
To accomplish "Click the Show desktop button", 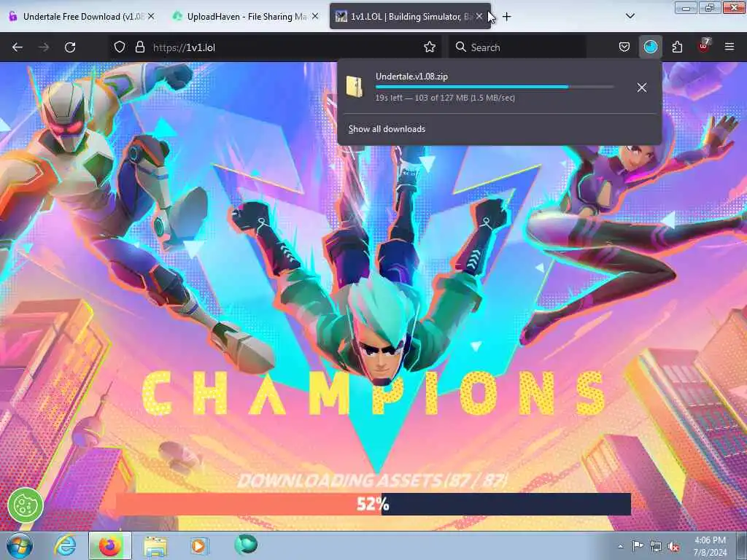I will pyautogui.click(x=742, y=546).
